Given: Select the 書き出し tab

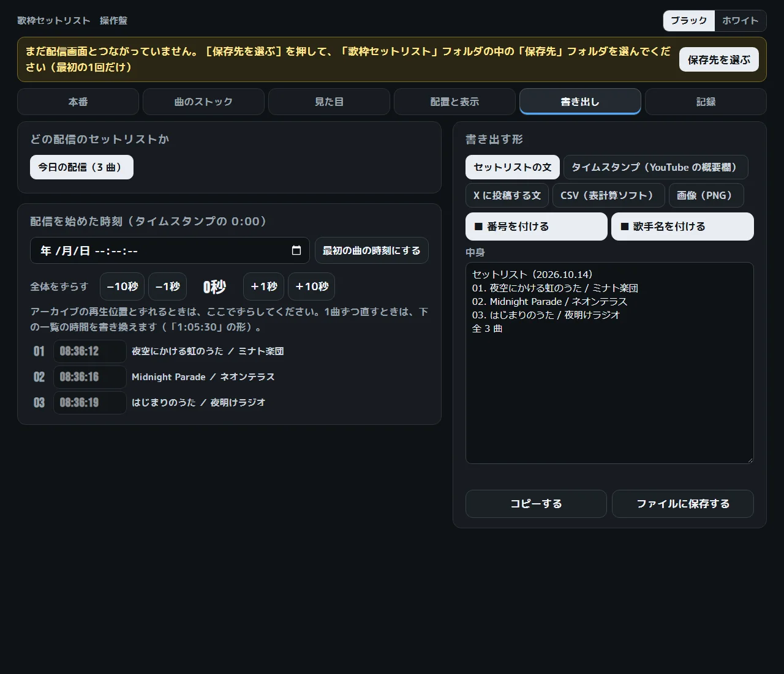Looking at the screenshot, I should click(x=580, y=102).
